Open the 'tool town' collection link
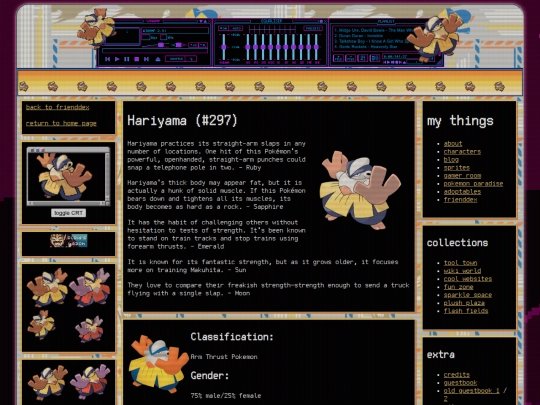The width and height of the screenshot is (540, 405). pos(460,263)
